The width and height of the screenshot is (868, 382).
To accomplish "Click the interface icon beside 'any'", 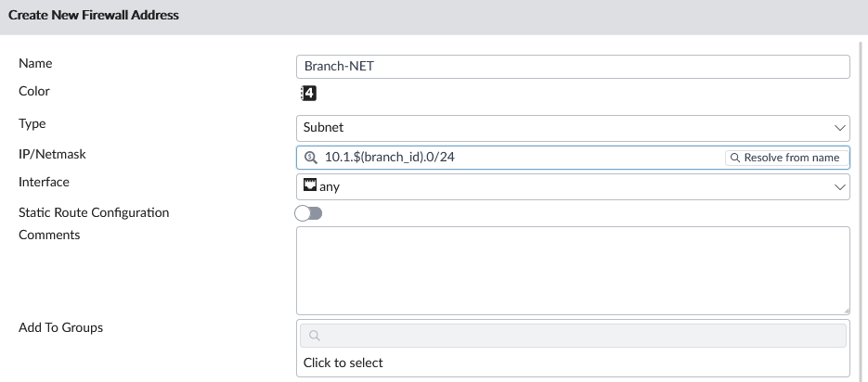I will 309,186.
